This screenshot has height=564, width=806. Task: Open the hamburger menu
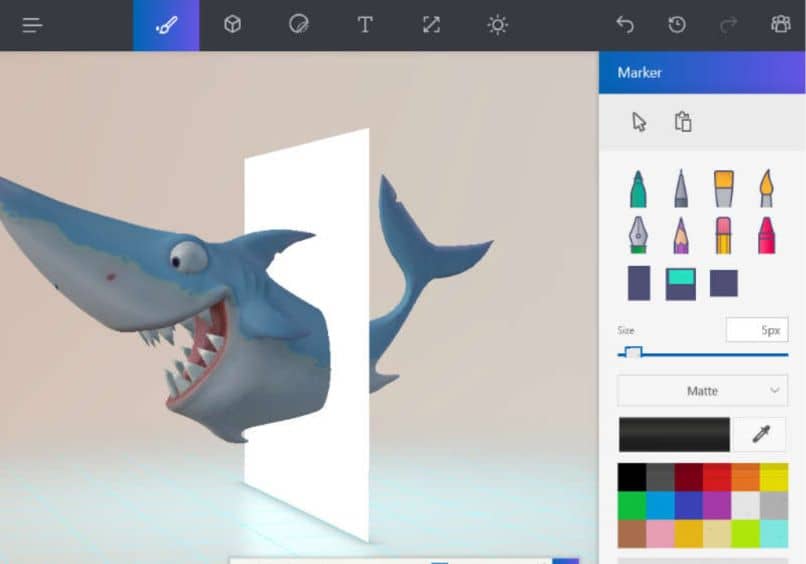[x=32, y=25]
